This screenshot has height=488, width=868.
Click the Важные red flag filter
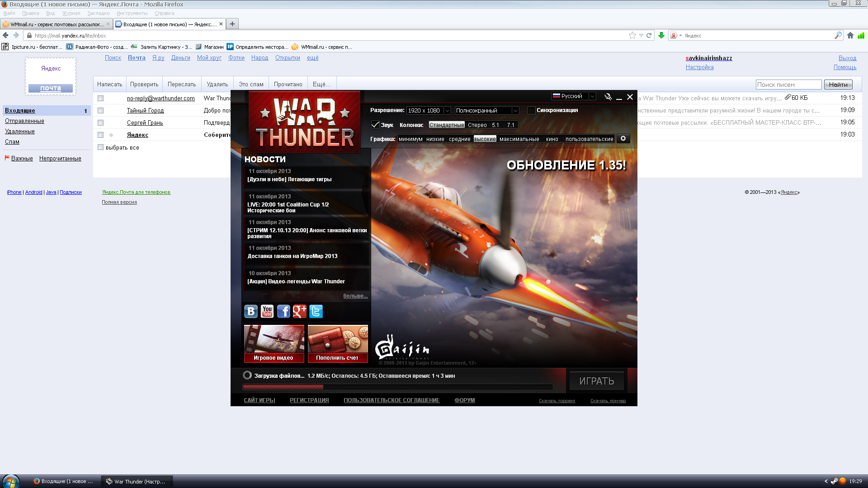(19, 158)
